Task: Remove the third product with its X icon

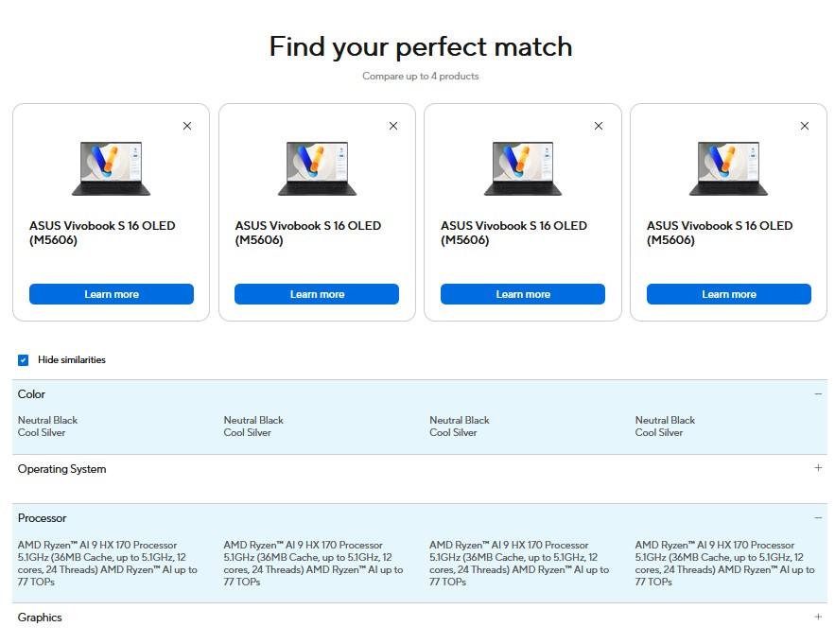Action: tap(599, 126)
